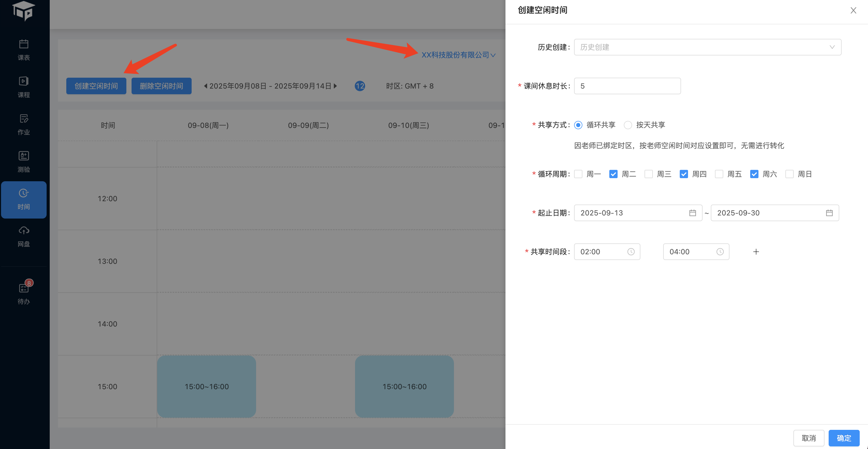The image size is (868, 449).
Task: Check the 周一 checkbox
Action: coord(578,174)
